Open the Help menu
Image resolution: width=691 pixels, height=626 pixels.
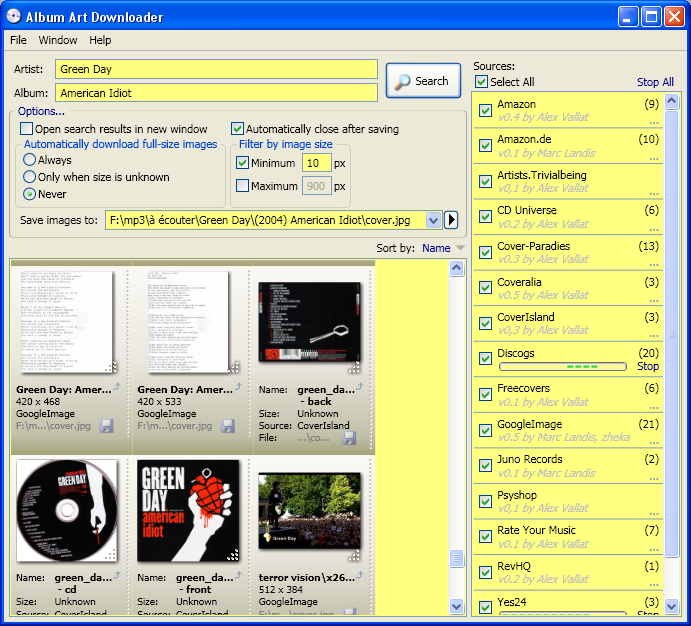click(100, 40)
